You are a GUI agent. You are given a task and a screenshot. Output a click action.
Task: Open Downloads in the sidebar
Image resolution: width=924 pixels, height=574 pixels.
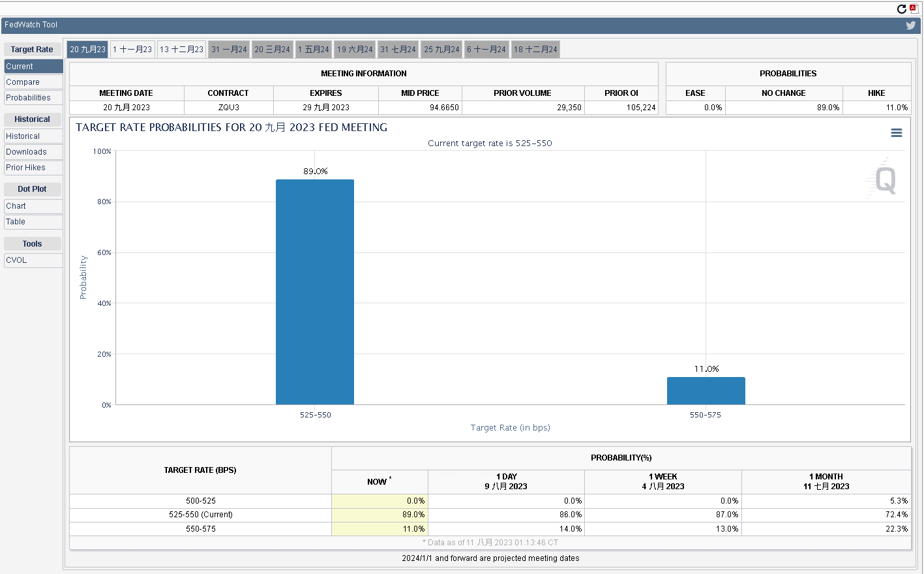[33, 152]
